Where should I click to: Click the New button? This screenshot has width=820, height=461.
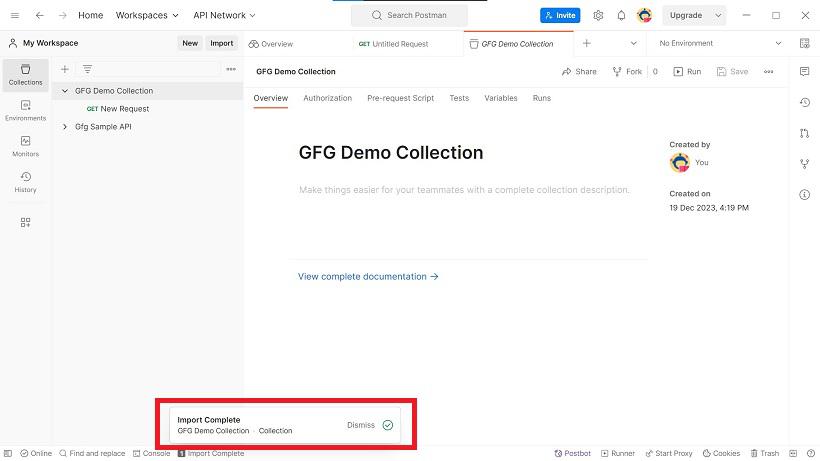[190, 43]
